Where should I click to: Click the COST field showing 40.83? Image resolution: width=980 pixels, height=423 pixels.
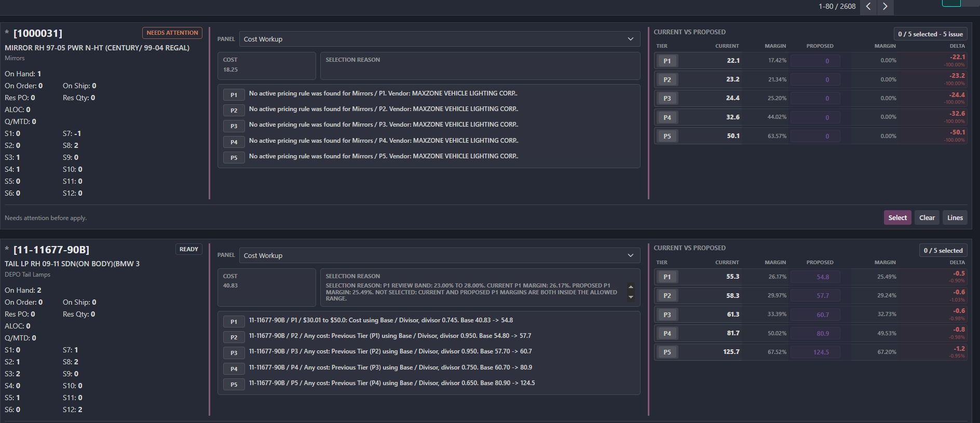click(x=267, y=287)
